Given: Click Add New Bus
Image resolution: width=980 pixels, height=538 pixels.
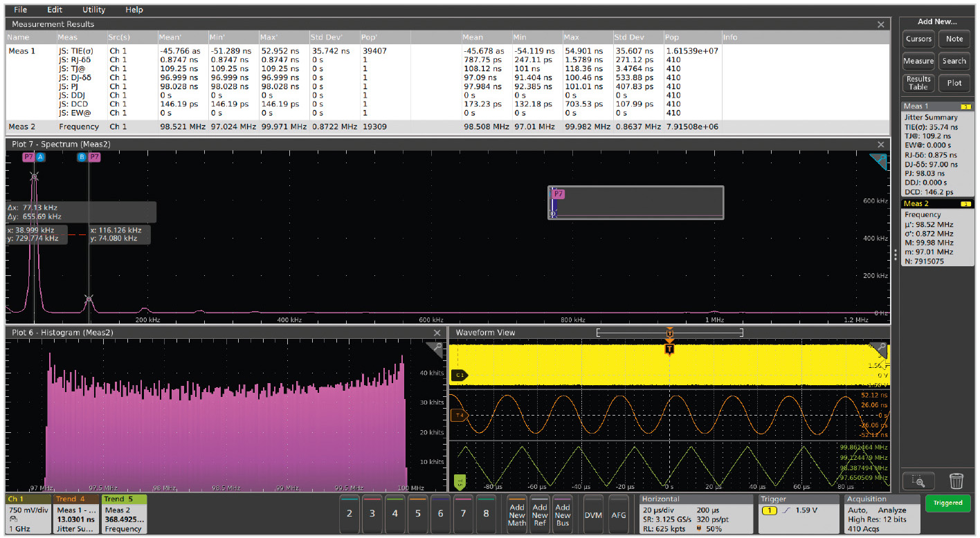Looking at the screenshot, I should (x=563, y=512).
